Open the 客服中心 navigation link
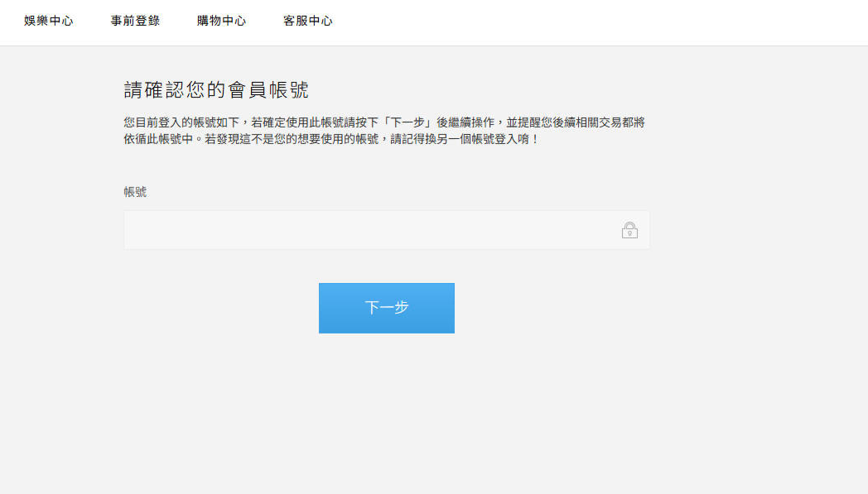Viewport: 868px width, 494px height. coord(307,22)
